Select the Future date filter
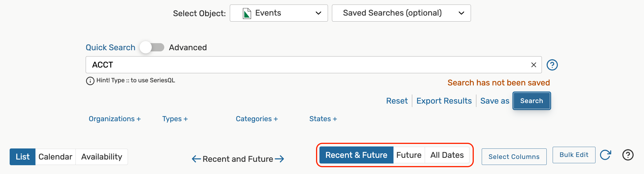The image size is (644, 174). tap(409, 155)
